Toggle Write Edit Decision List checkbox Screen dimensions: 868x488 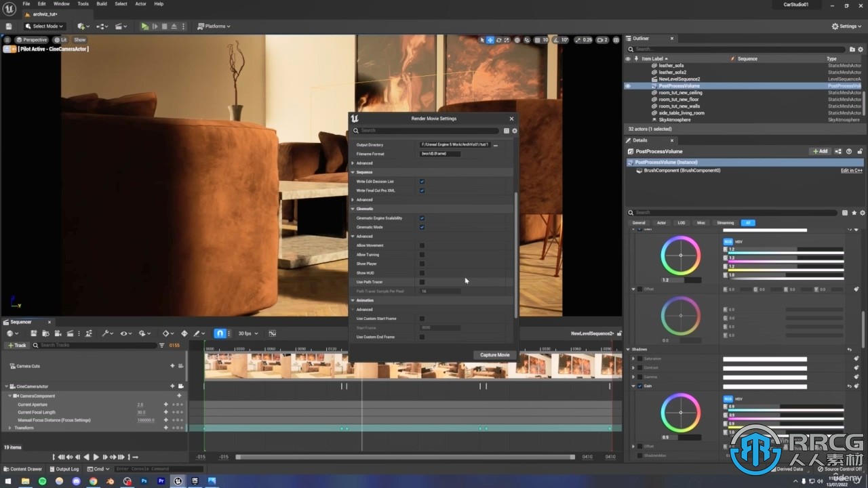[422, 182]
